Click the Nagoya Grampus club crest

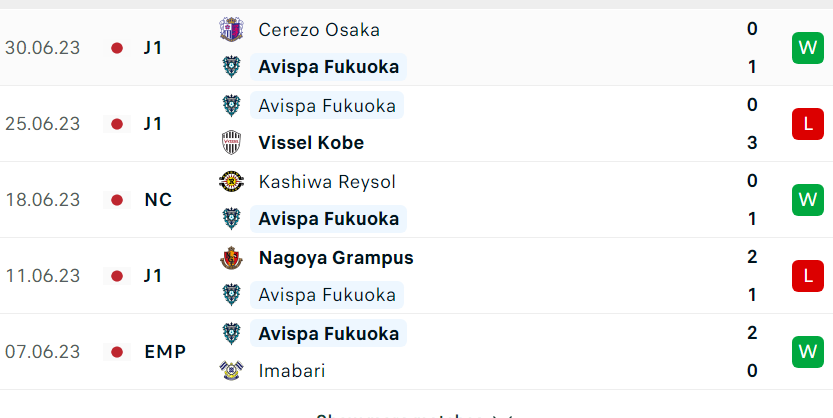tap(232, 258)
